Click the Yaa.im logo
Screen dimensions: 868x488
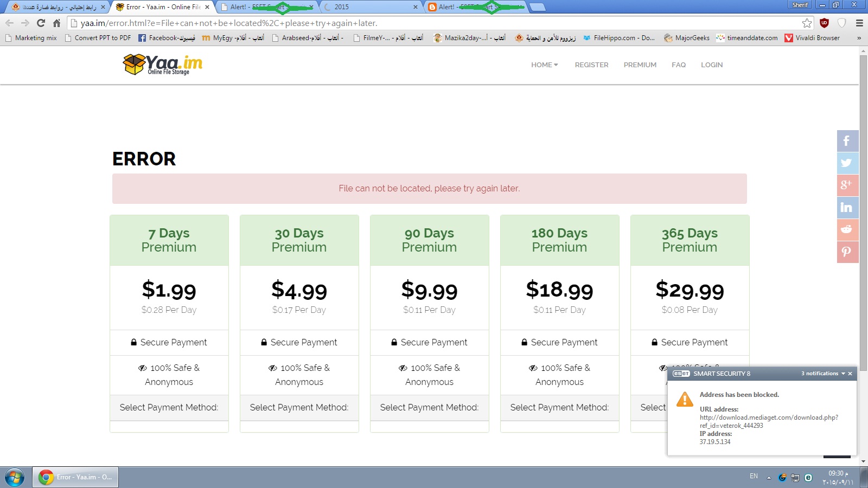coord(163,65)
